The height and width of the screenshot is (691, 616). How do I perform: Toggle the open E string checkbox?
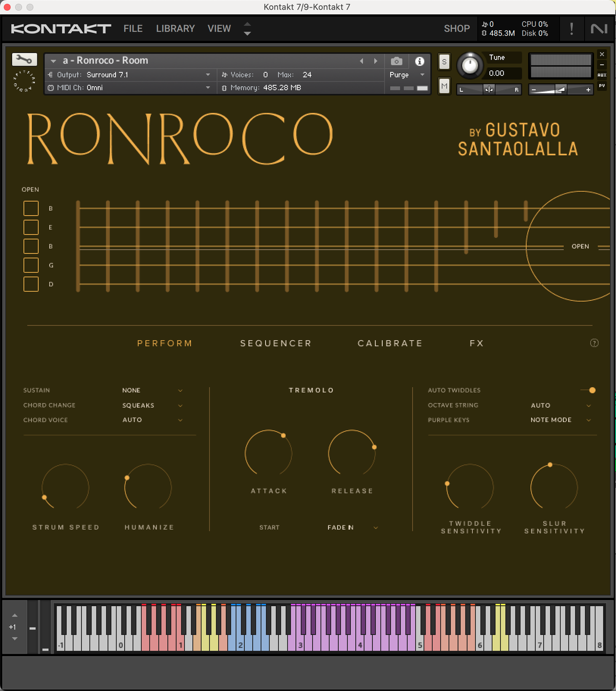31,227
